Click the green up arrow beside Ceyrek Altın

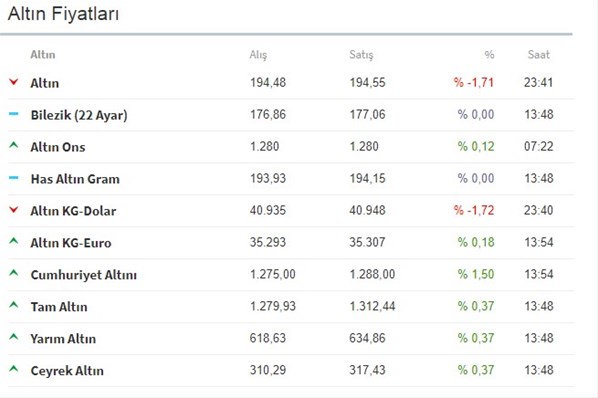tap(14, 369)
